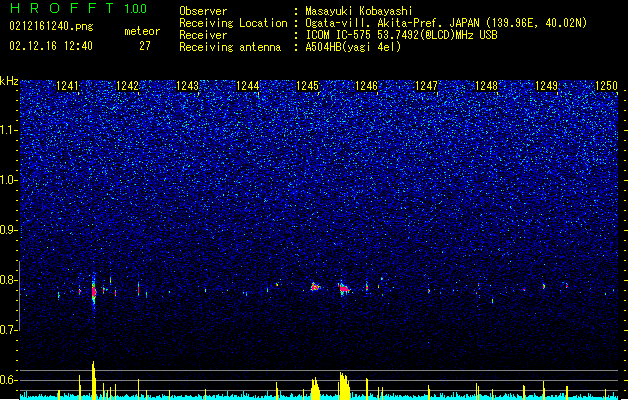Click the time marker 1249

coord(546,86)
